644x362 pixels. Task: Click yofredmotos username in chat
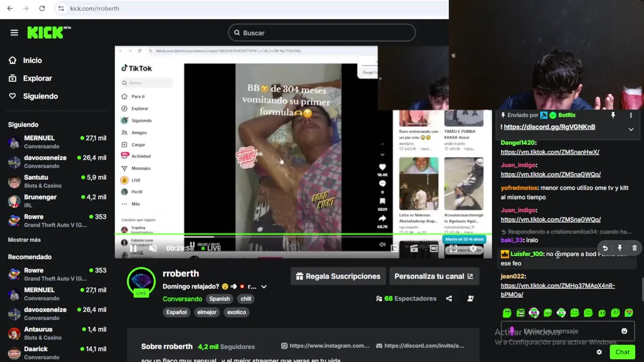pyautogui.click(x=519, y=188)
